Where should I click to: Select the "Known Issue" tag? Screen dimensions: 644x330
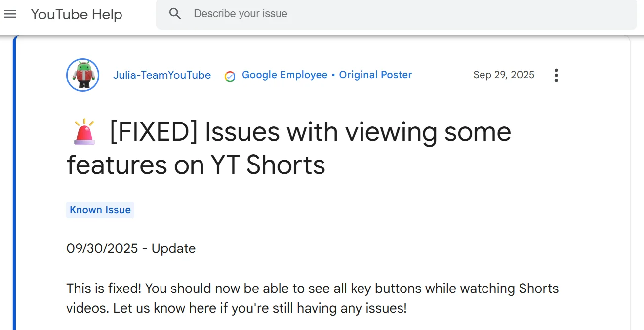point(100,210)
